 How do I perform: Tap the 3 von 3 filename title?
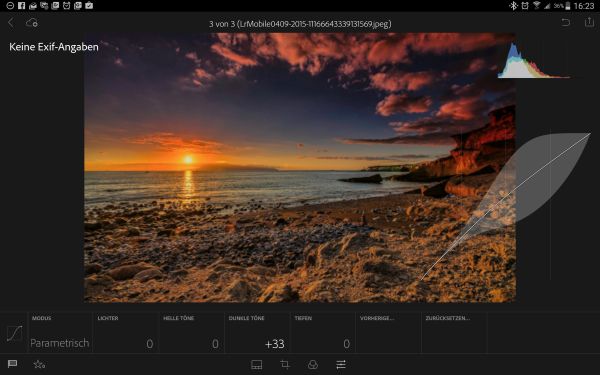(x=300, y=24)
